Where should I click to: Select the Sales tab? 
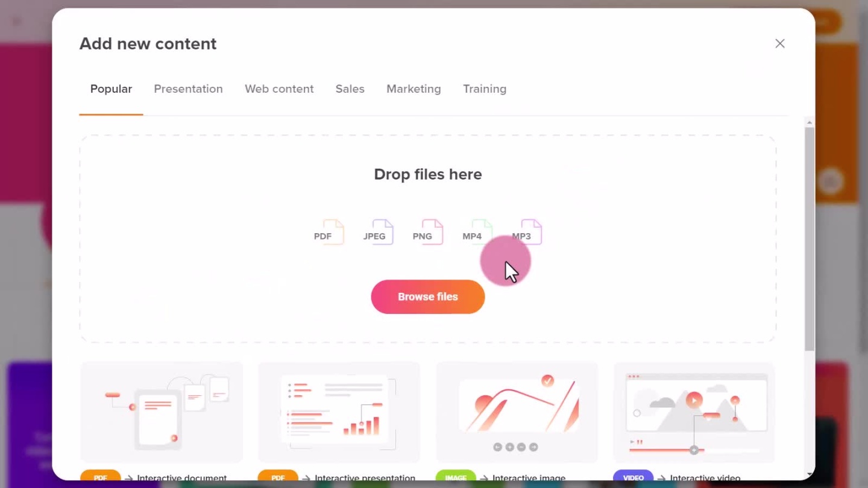[x=350, y=89]
